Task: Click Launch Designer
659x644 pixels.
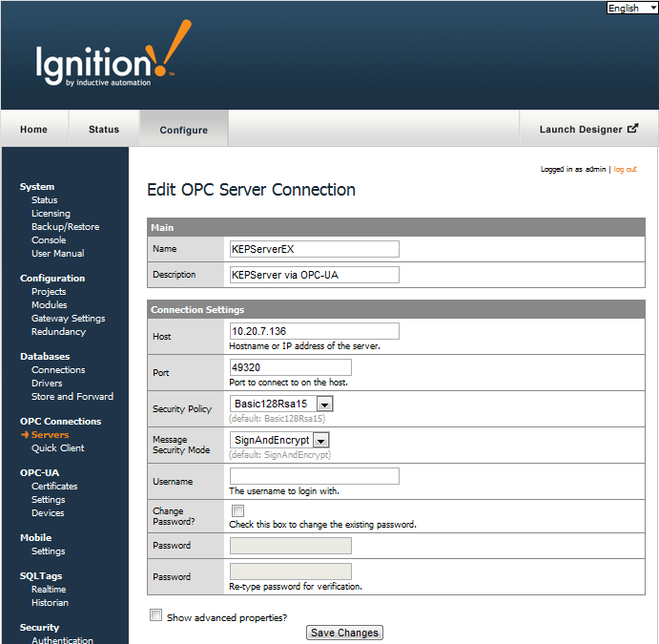Action: [x=588, y=129]
